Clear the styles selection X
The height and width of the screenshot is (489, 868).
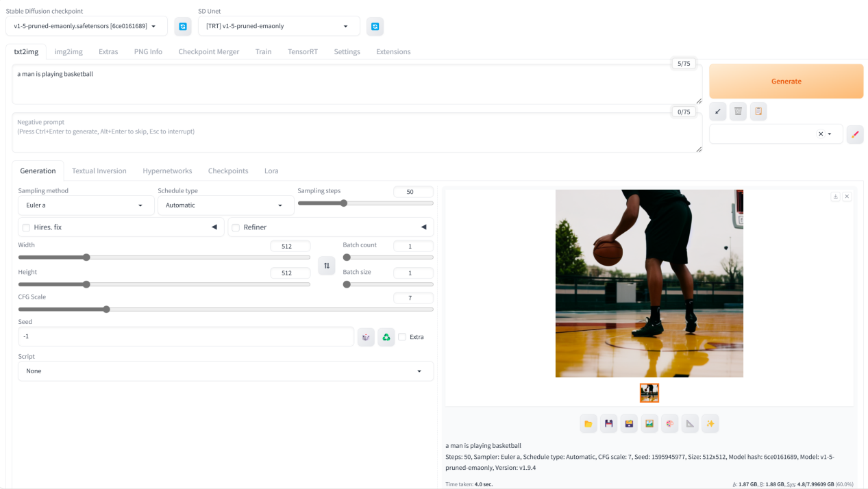(x=821, y=134)
